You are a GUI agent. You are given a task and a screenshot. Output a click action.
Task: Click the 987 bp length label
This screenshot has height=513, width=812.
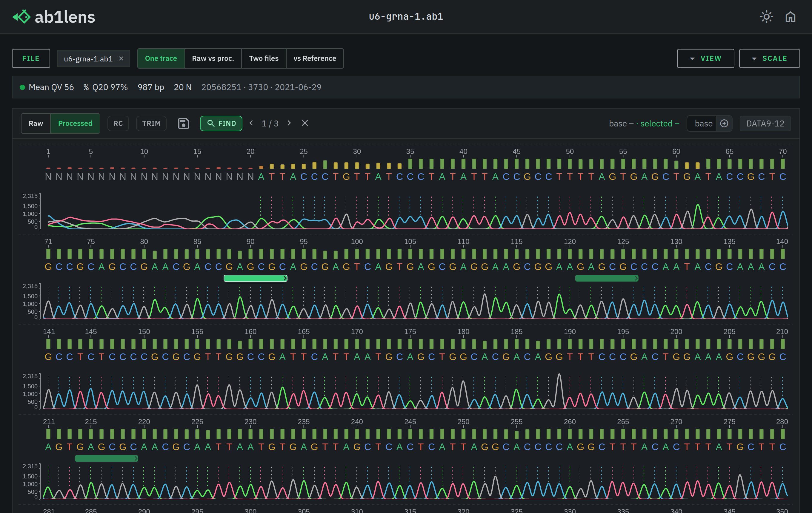tap(151, 87)
